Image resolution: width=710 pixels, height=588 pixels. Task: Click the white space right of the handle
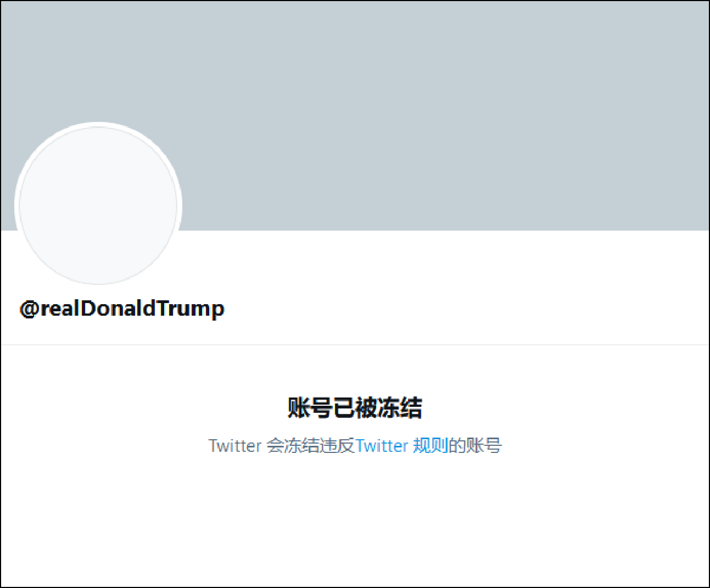tap(467, 309)
